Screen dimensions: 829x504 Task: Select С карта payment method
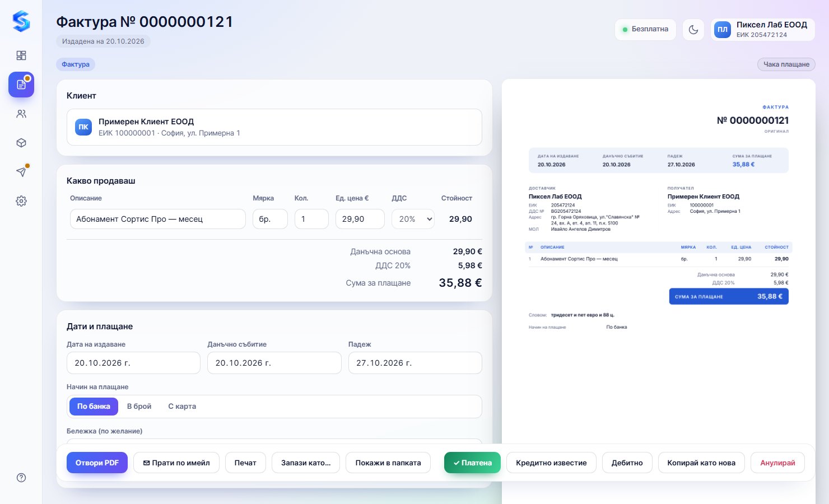click(x=182, y=407)
